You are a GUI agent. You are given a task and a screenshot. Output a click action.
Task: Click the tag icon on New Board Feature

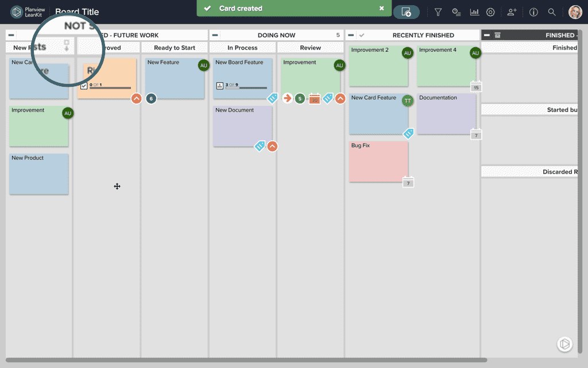(x=273, y=98)
